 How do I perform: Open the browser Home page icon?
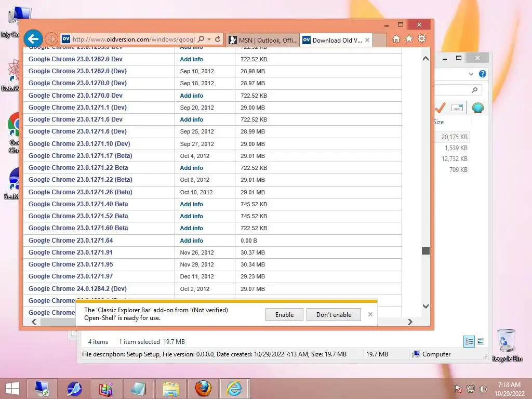click(396, 39)
